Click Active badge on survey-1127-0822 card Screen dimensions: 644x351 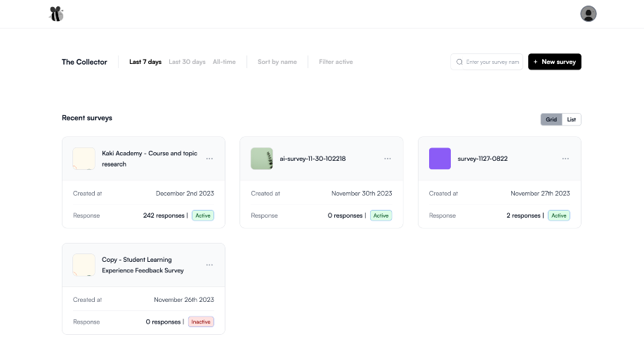(558, 216)
